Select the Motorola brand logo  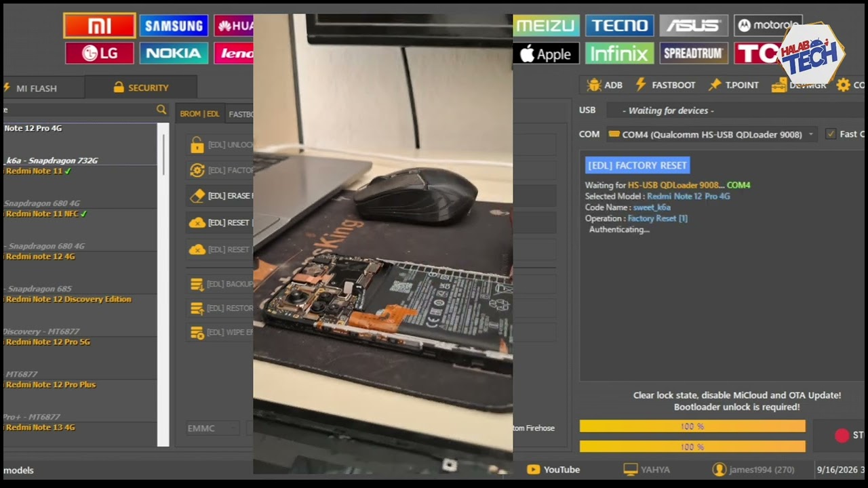(x=768, y=26)
